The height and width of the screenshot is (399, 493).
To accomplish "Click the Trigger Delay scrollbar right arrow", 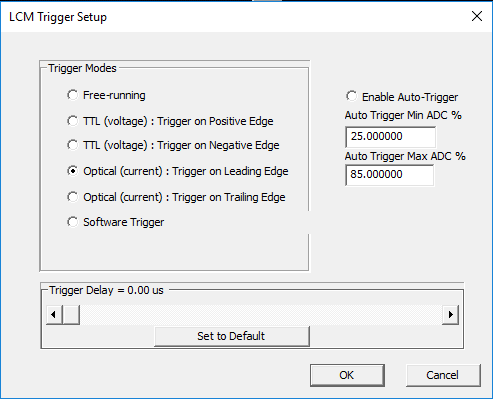I will point(451,314).
